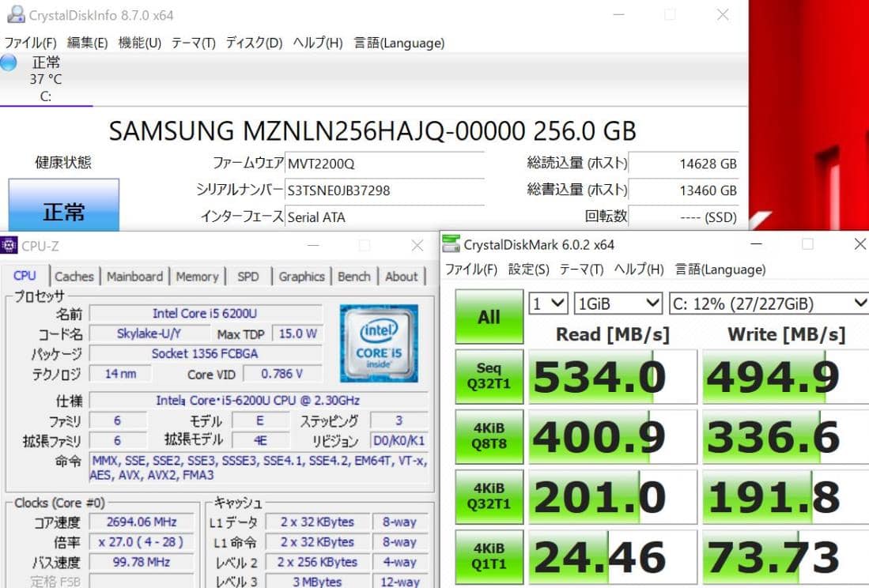Switch to the SPD tab in CPU-Z
Viewport: 869px width, 588px height.
(x=248, y=277)
